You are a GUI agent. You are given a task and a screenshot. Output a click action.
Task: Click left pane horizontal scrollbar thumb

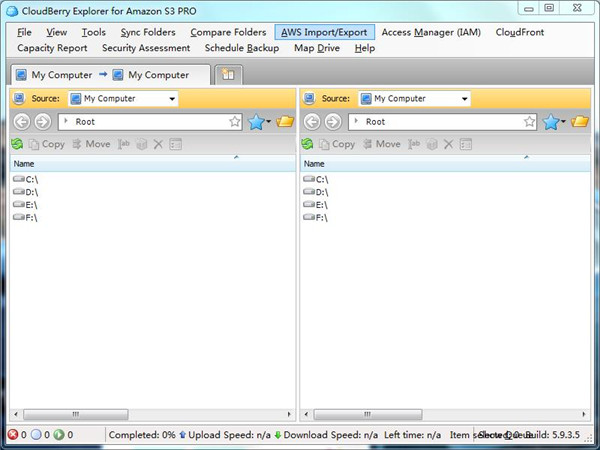click(x=76, y=414)
